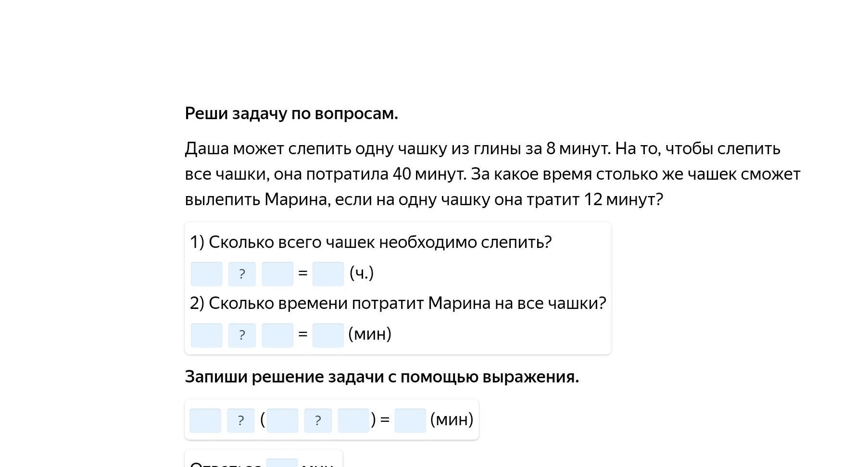
Task: Open operator dropdown in question 2 equation
Action: coord(242,335)
